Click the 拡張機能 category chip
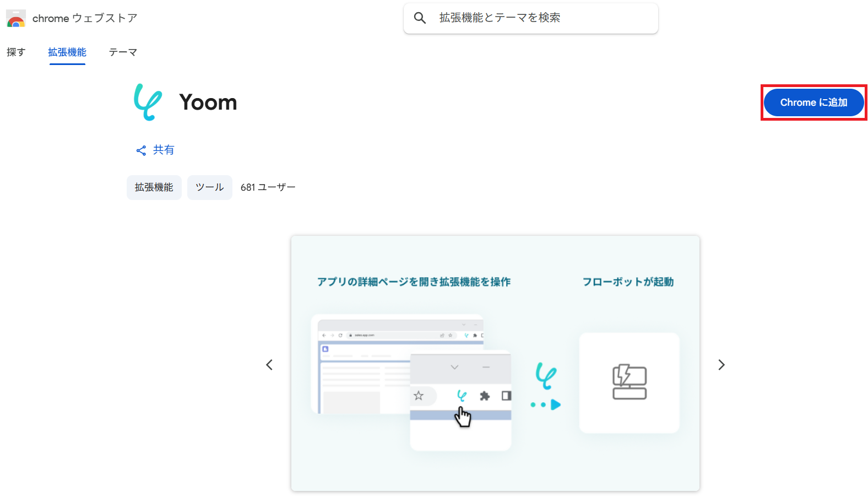Screen dimensions: 868x497 click(154, 187)
